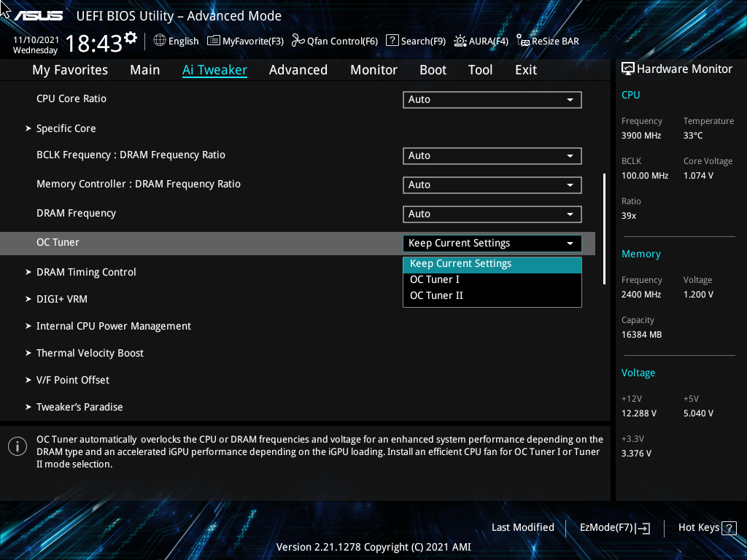Open the Monitor tab

point(373,70)
